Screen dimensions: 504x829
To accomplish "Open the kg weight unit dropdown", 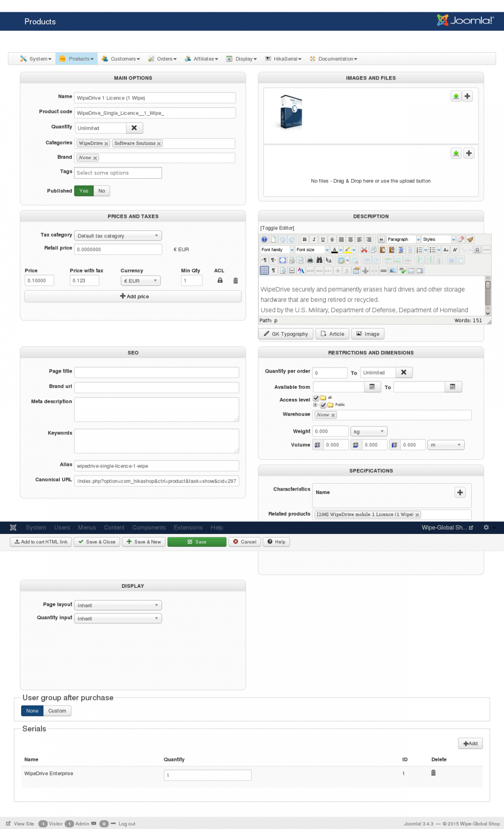I will pyautogui.click(x=369, y=431).
